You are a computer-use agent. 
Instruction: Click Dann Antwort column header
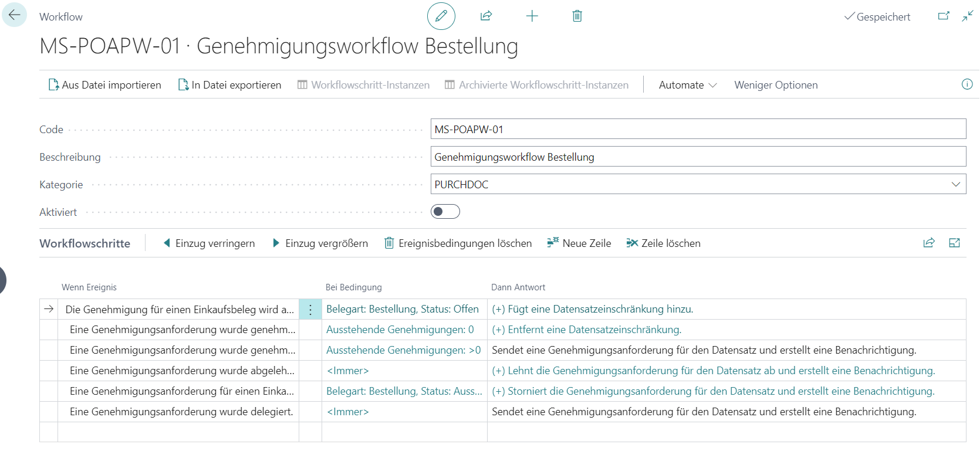click(x=518, y=287)
